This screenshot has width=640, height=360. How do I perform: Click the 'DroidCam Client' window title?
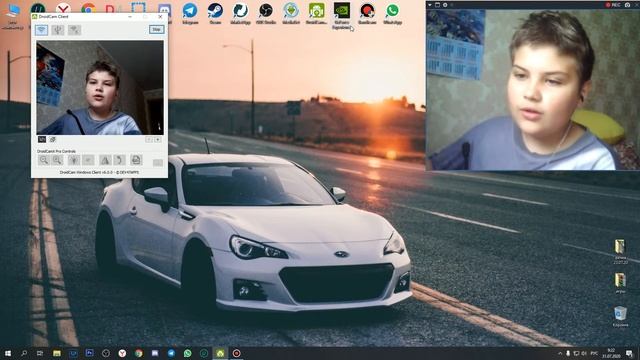53,17
